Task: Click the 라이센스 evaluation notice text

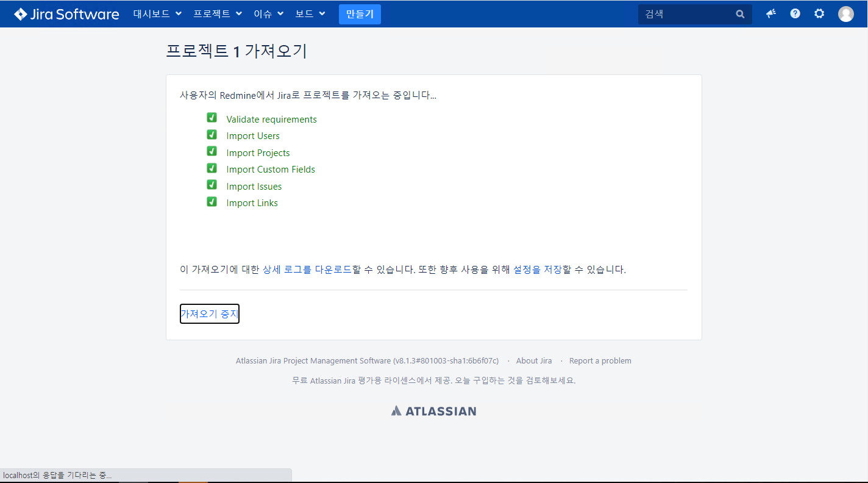Action: [433, 381]
